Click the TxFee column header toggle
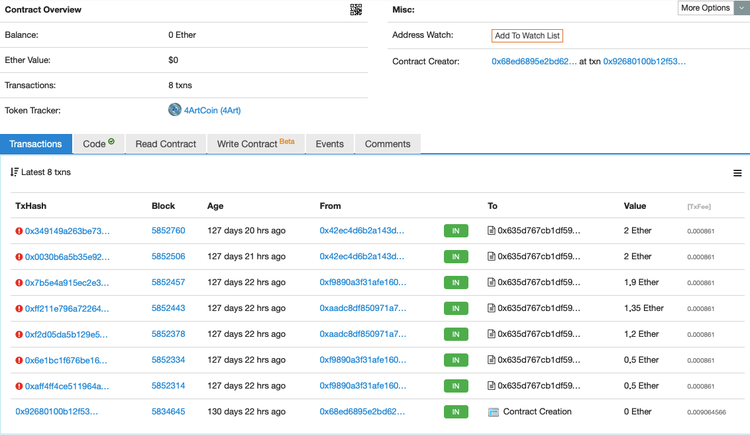750x435 pixels. click(x=699, y=207)
